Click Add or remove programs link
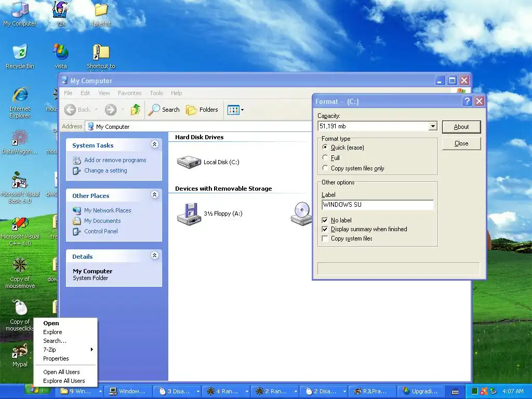532x399 pixels. coord(115,160)
